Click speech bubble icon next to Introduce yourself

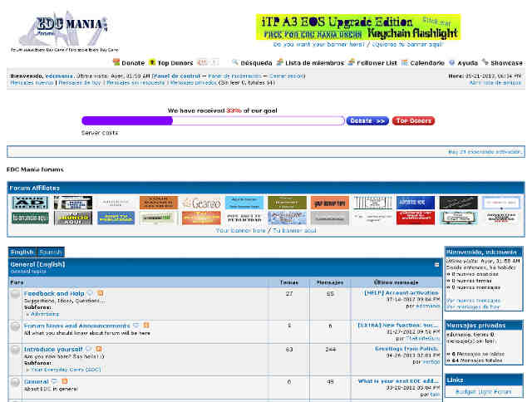[x=89, y=349]
